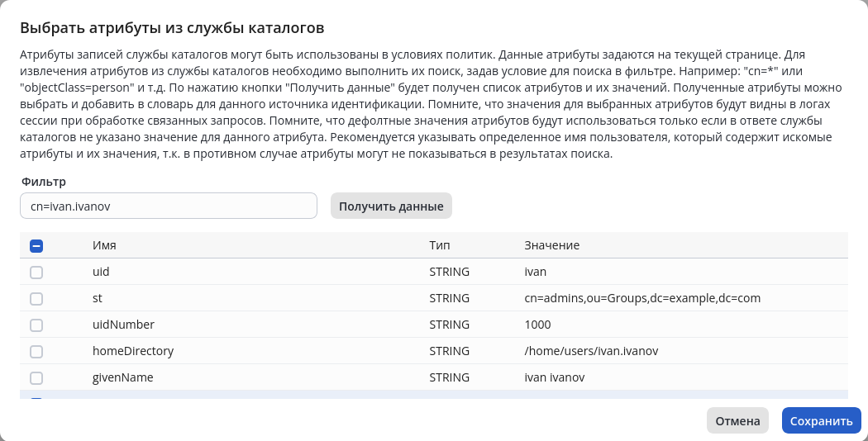Click the "Отмена" button
The width and height of the screenshot is (868, 441).
(x=737, y=420)
